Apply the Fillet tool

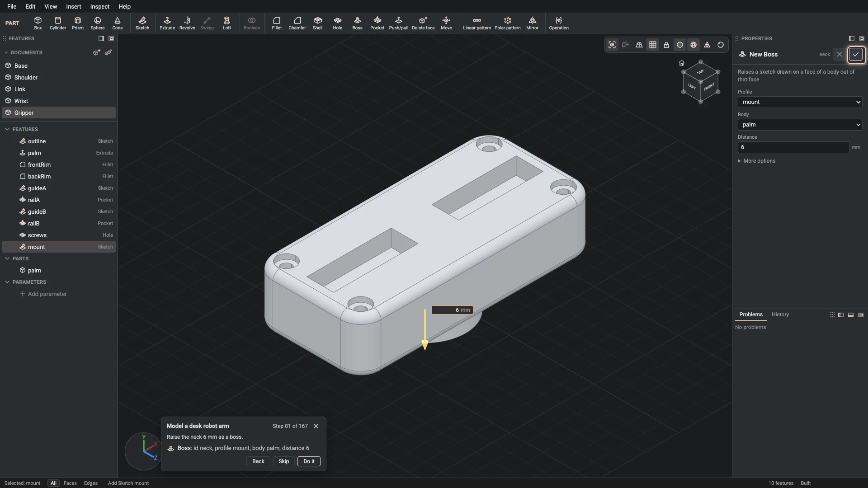[x=277, y=23]
